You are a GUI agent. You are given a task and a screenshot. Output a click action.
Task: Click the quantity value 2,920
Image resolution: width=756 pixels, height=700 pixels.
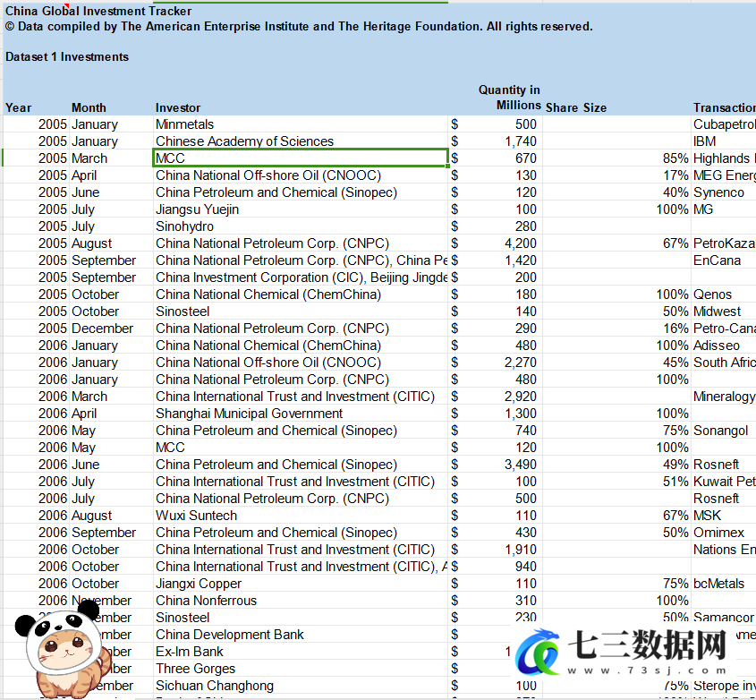click(520, 397)
